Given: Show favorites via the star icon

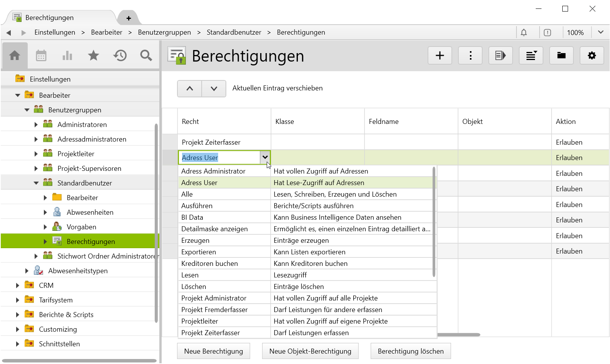Looking at the screenshot, I should (94, 56).
